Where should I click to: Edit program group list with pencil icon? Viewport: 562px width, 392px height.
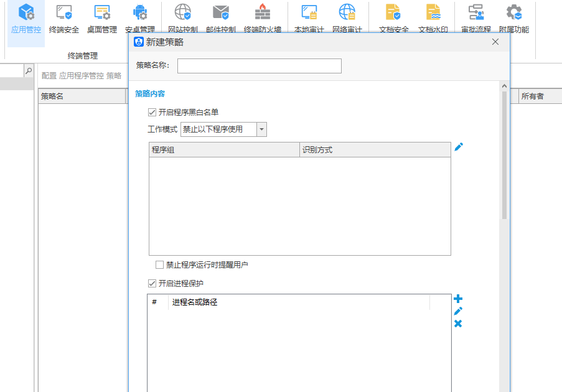pyautogui.click(x=459, y=147)
